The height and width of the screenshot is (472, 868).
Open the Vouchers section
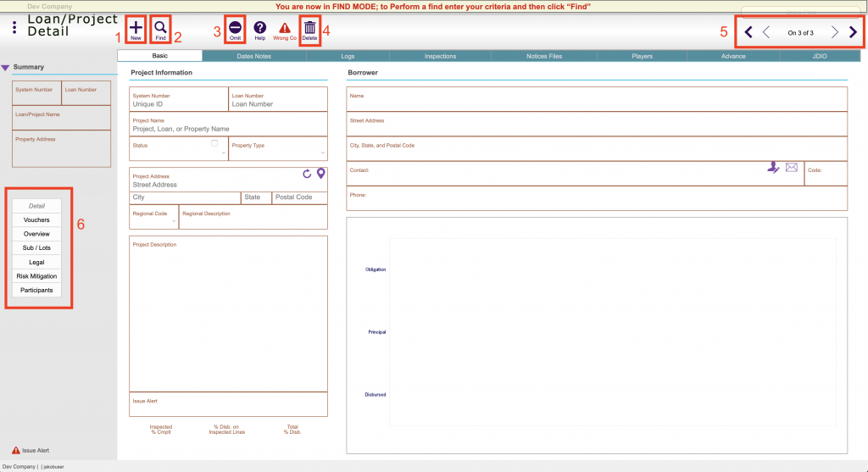tap(36, 219)
